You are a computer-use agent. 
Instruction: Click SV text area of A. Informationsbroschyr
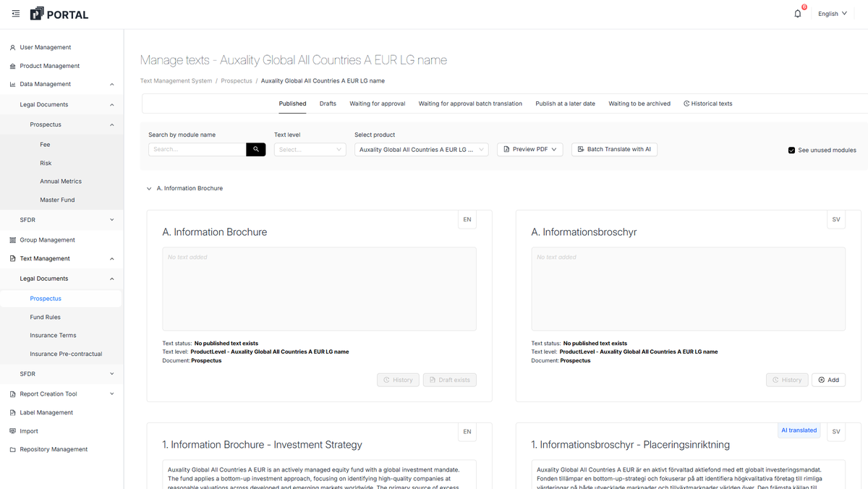pos(688,289)
